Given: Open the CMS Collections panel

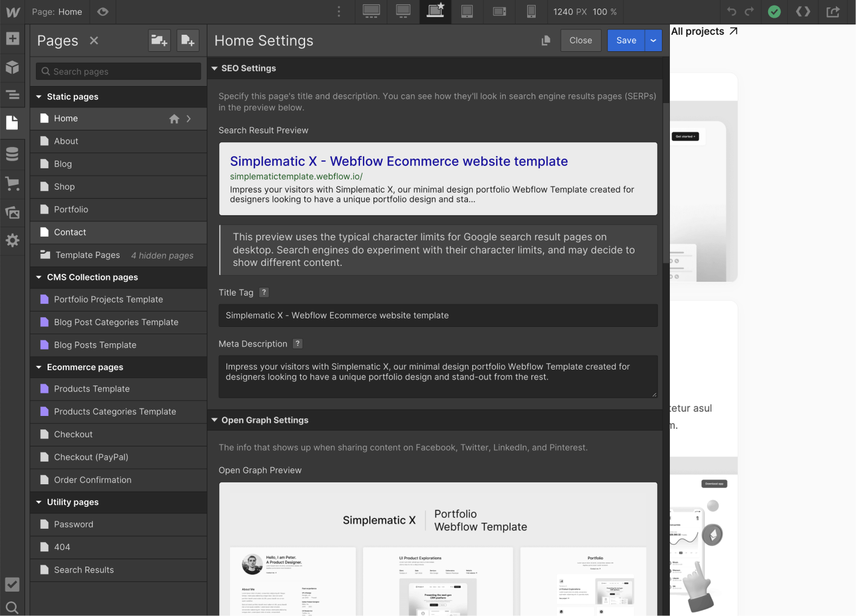Looking at the screenshot, I should (12, 154).
